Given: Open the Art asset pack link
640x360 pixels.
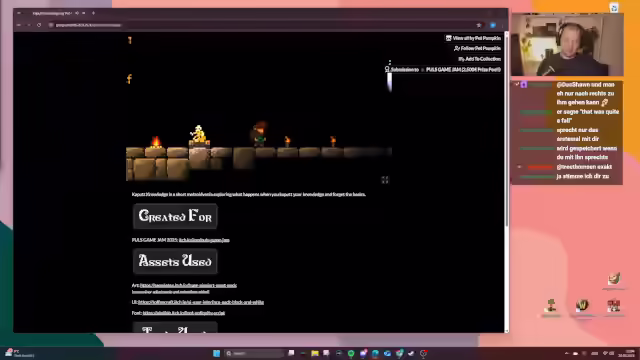Looking at the screenshot, I should [x=188, y=285].
